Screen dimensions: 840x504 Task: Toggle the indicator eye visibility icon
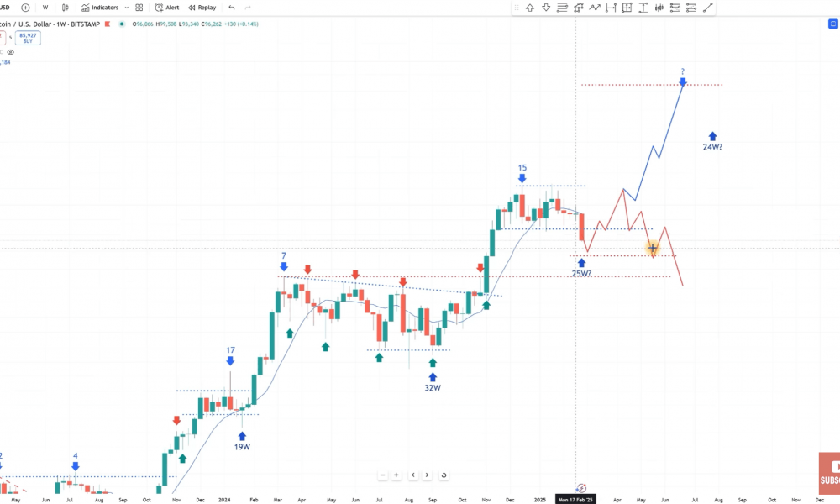11,52
